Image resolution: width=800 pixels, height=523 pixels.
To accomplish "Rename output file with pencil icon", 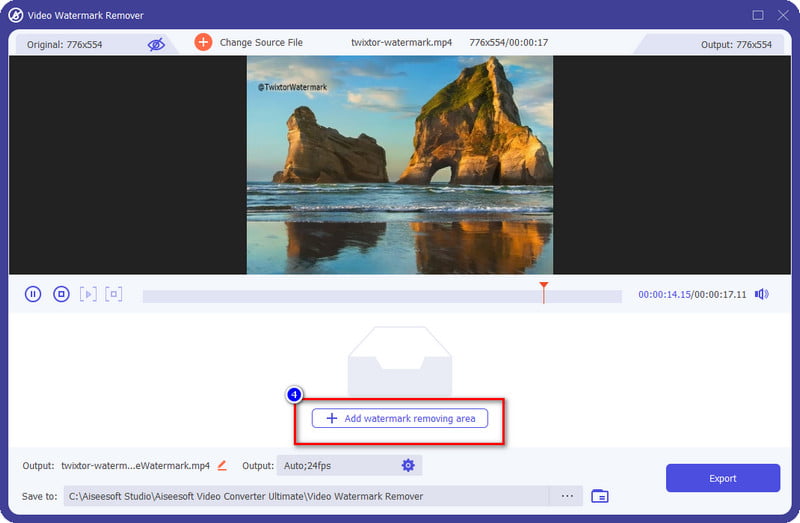I will tap(222, 465).
